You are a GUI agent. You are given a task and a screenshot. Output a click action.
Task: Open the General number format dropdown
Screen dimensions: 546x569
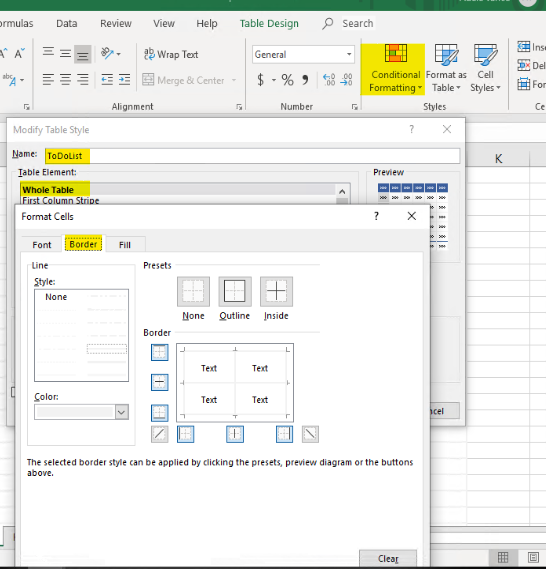[x=349, y=54]
